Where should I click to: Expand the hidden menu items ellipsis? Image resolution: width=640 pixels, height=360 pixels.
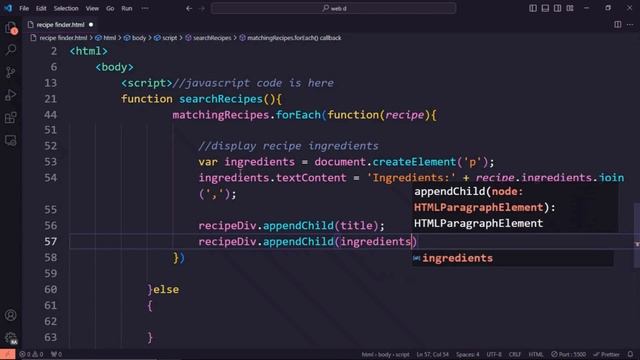click(145, 8)
